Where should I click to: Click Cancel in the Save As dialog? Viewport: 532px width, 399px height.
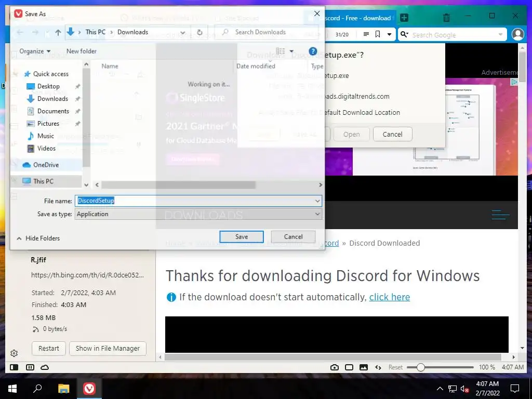(x=293, y=237)
